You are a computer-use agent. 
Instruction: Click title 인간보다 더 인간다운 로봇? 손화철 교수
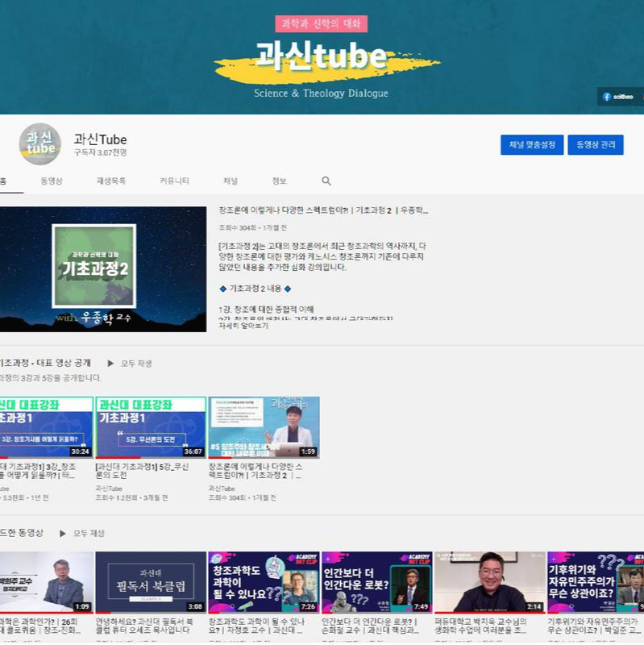coord(371,626)
